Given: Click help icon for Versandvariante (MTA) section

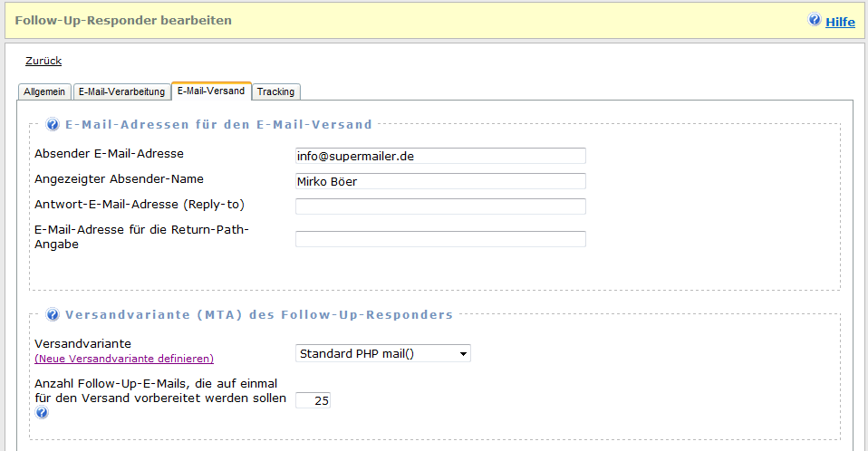Looking at the screenshot, I should click(53, 315).
